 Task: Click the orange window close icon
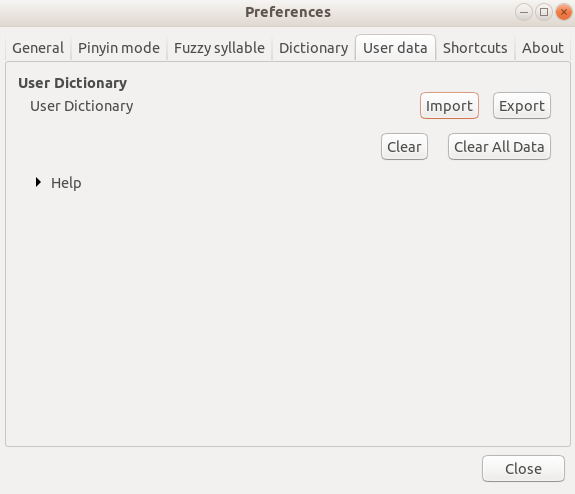coord(564,12)
